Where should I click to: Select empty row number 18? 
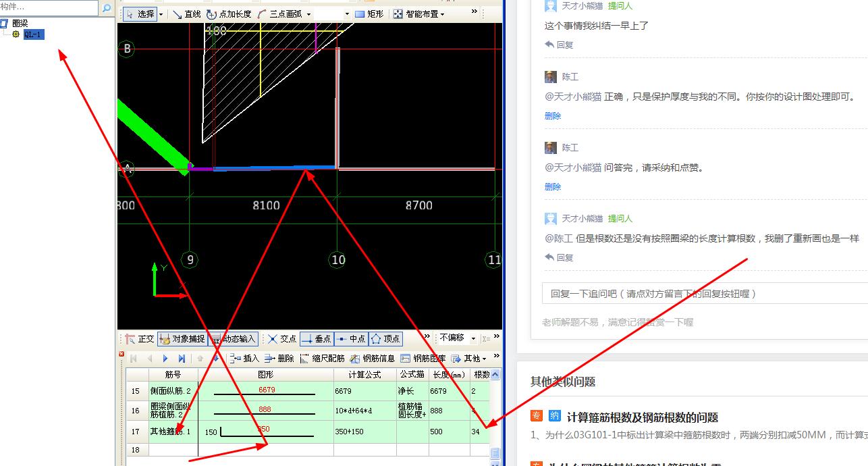[x=137, y=450]
